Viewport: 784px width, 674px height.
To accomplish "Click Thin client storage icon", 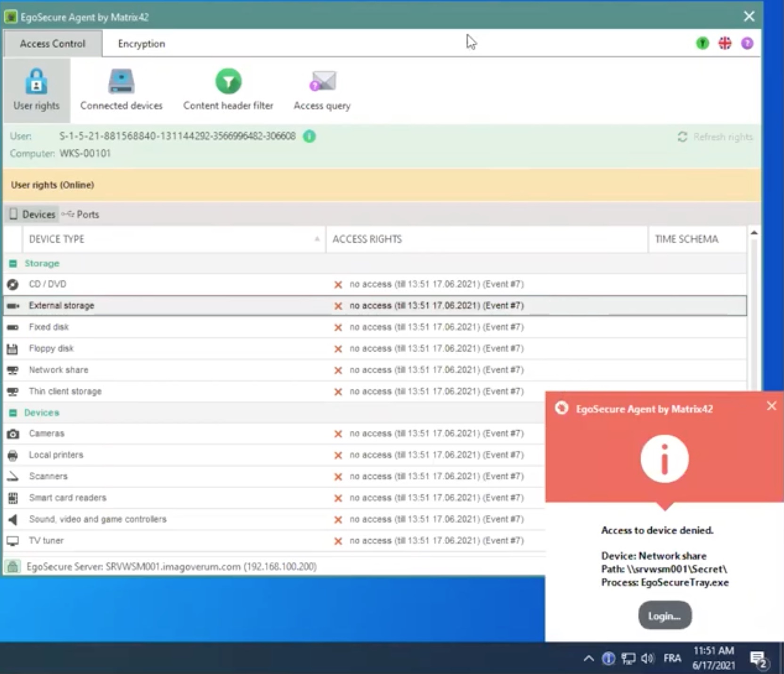I will 13,392.
